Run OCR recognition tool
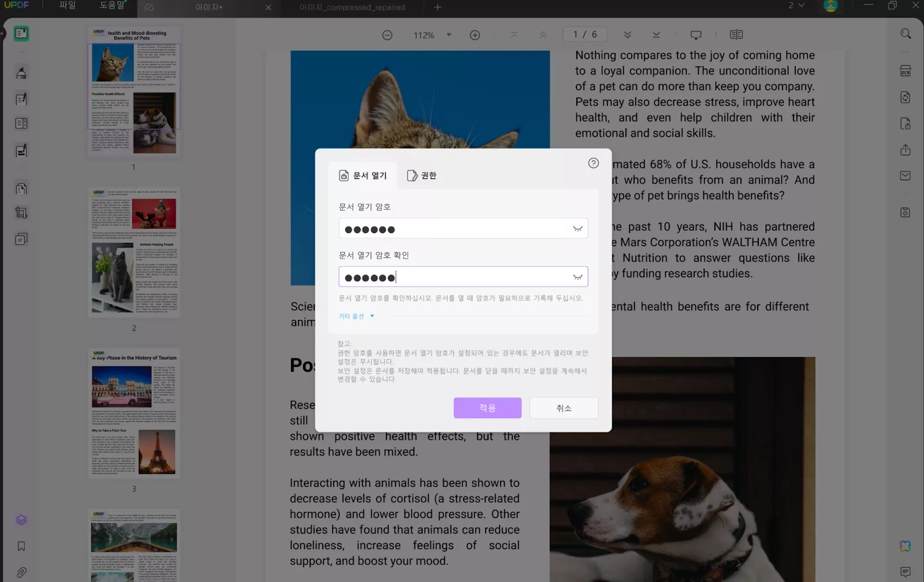The width and height of the screenshot is (924, 582). point(906,71)
